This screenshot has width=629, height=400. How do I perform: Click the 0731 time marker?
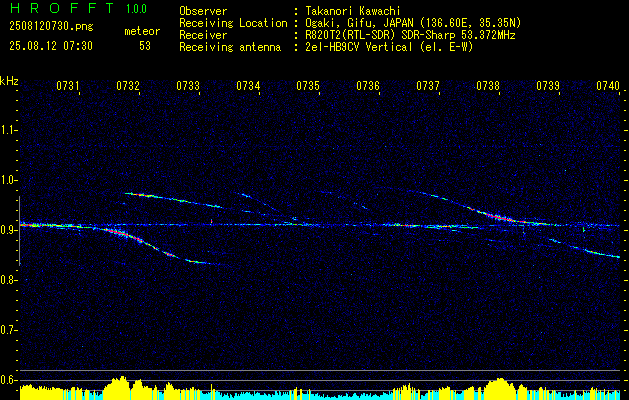click(x=68, y=85)
